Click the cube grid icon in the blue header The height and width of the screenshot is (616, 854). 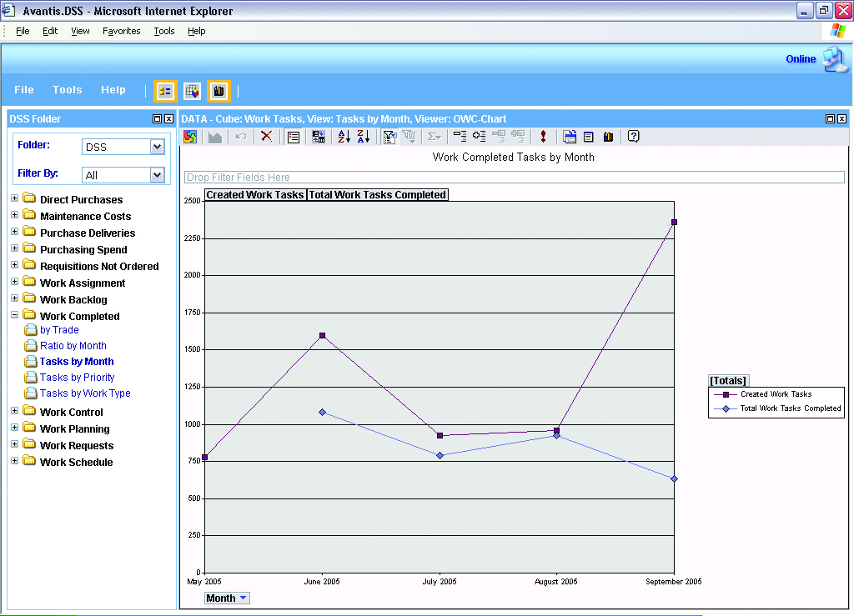coord(192,91)
